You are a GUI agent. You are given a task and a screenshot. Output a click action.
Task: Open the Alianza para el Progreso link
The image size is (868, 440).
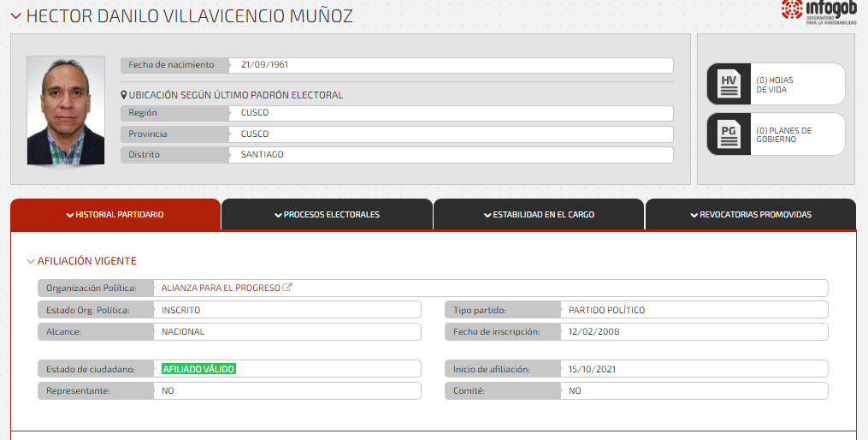point(221,288)
